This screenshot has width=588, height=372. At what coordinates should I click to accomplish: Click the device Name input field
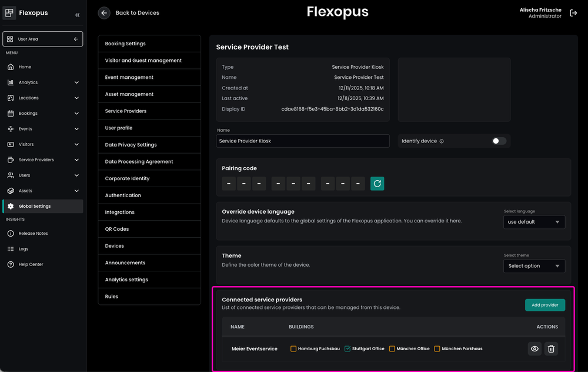(x=303, y=141)
